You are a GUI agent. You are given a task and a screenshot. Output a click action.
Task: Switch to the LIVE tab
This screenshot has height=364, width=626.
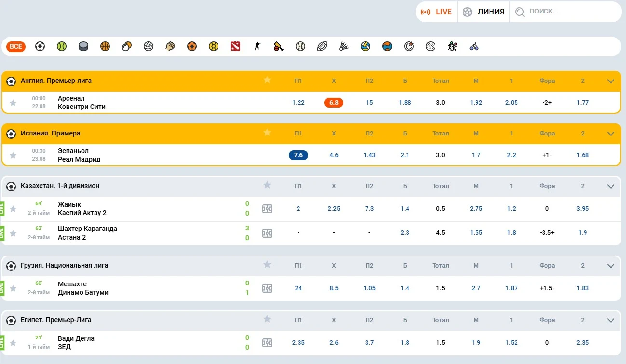click(436, 12)
